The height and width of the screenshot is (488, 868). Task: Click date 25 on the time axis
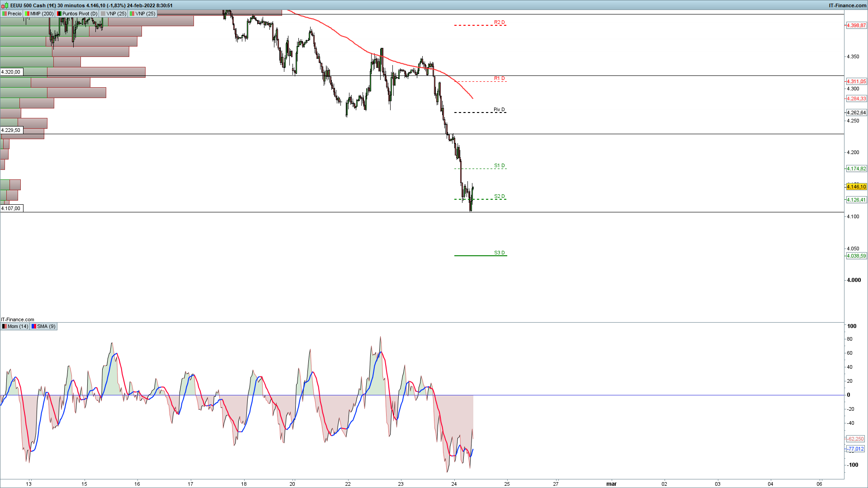(507, 484)
